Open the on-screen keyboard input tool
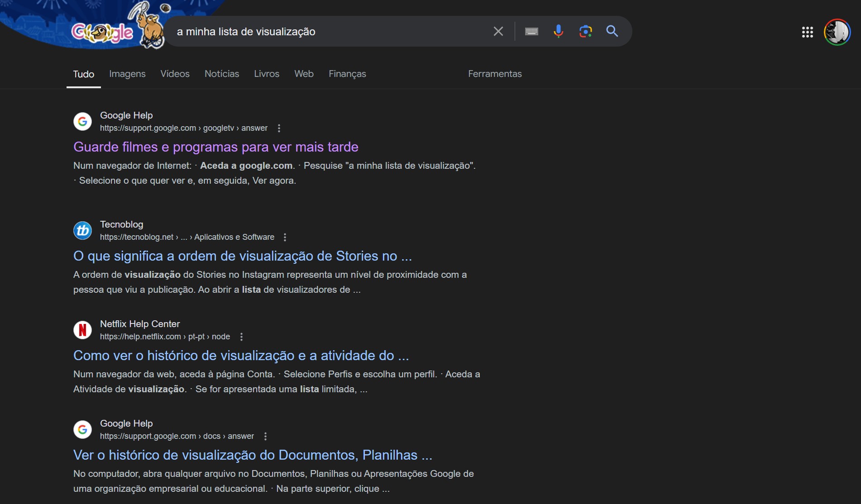The image size is (861, 504). (x=531, y=31)
